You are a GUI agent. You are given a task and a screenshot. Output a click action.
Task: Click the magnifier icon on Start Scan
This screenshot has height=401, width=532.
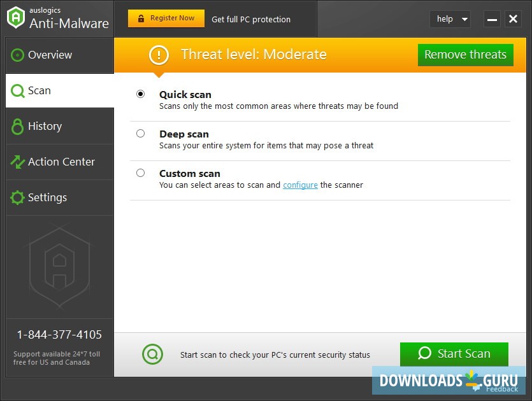pyautogui.click(x=424, y=353)
